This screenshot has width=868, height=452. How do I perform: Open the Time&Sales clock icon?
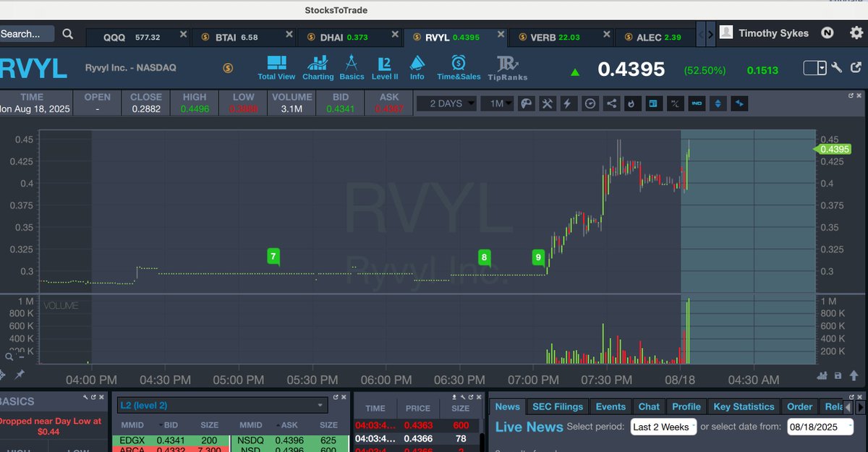click(x=459, y=67)
